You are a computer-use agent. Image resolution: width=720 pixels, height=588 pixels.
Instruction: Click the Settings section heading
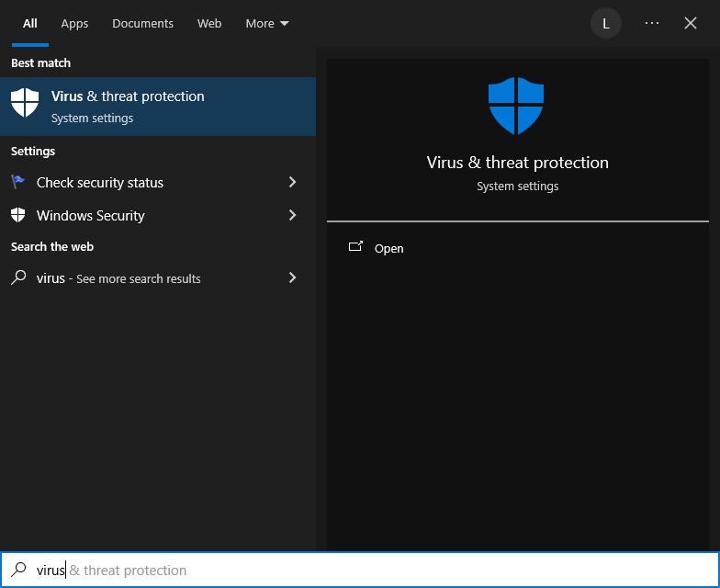click(x=33, y=151)
